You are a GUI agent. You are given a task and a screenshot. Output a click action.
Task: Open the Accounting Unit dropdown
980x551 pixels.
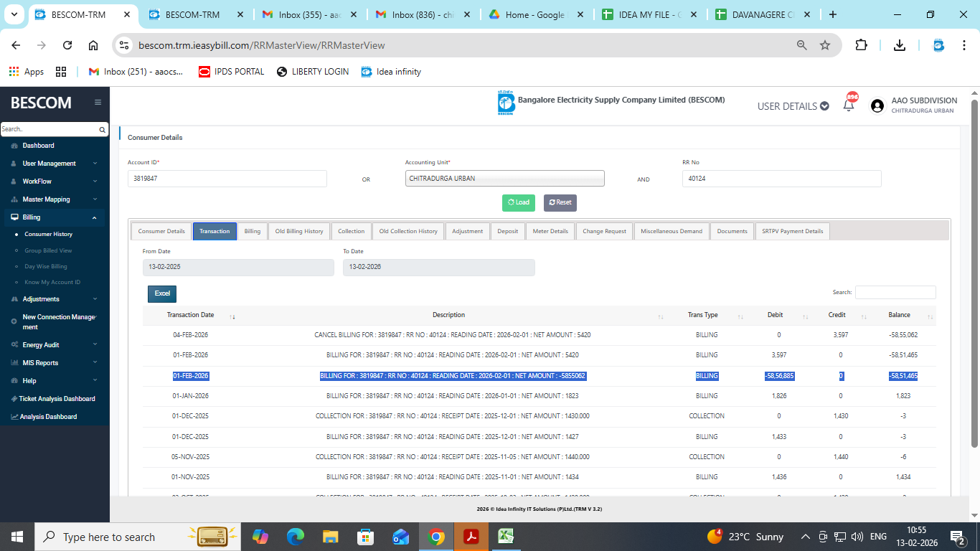[x=504, y=178]
